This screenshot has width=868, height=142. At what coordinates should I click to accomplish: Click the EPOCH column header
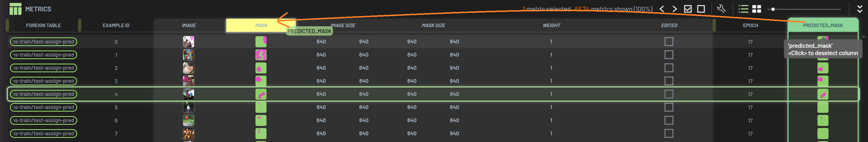point(750,25)
